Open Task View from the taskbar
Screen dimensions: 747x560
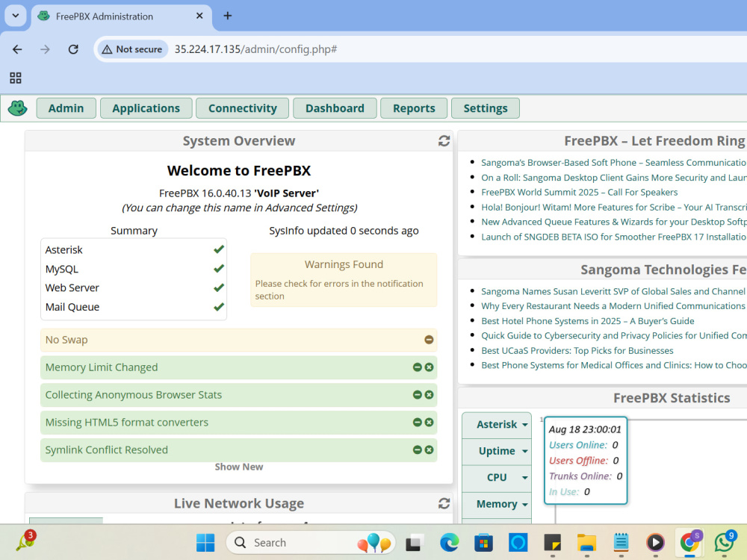[415, 542]
